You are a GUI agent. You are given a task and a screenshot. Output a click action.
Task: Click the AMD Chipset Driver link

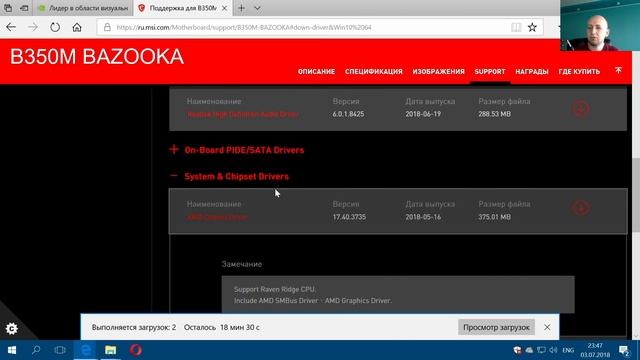pyautogui.click(x=217, y=217)
